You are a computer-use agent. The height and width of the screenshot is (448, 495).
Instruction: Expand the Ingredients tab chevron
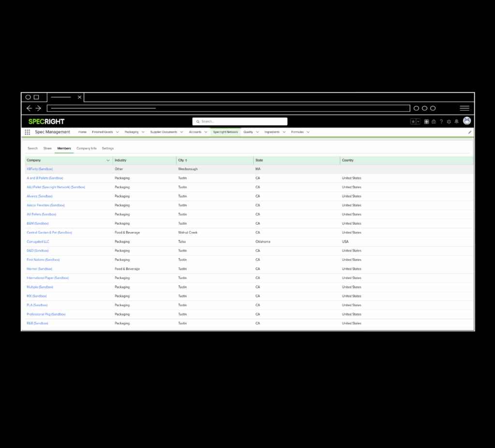click(x=284, y=132)
